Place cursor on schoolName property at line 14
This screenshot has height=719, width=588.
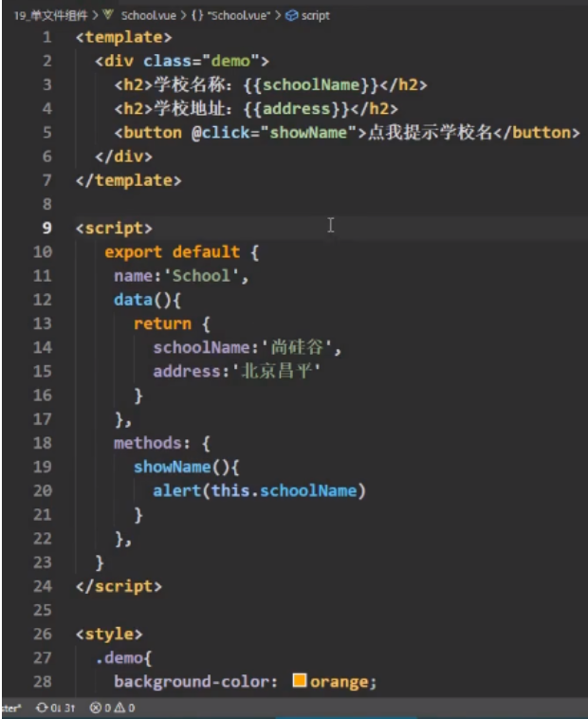point(196,347)
